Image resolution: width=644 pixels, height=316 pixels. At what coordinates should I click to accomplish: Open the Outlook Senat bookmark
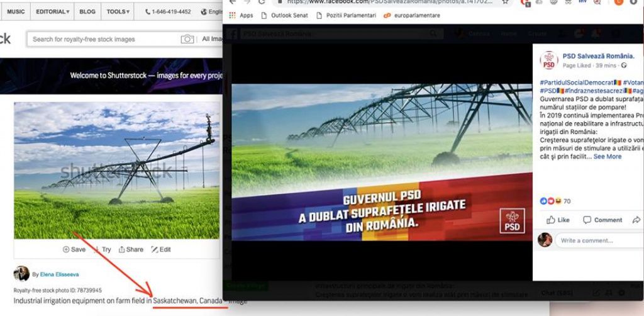tap(285, 16)
